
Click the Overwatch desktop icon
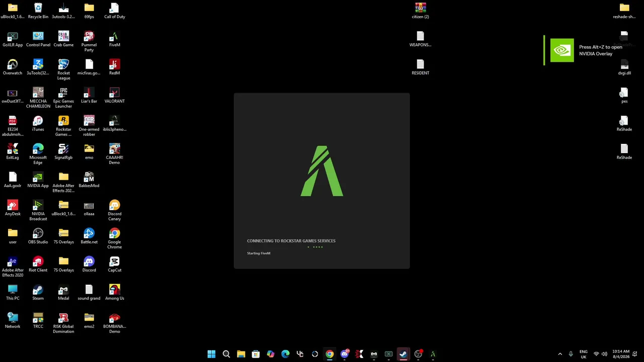pos(13,67)
